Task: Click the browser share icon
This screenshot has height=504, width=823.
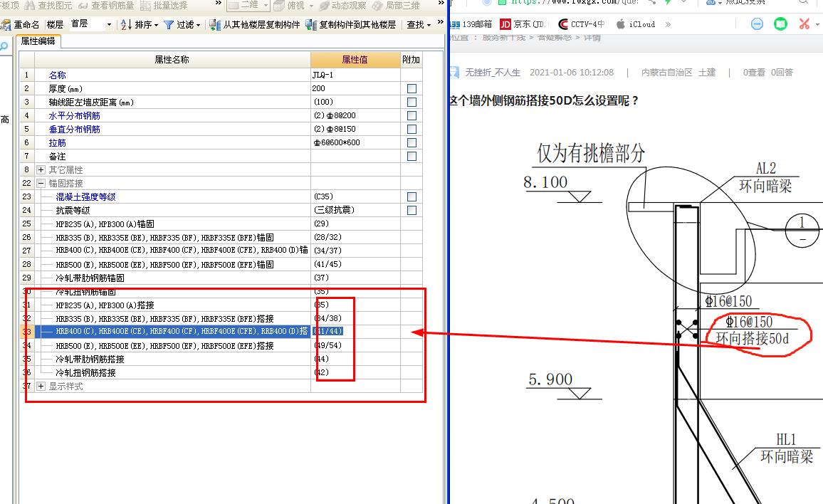Action: (651, 2)
